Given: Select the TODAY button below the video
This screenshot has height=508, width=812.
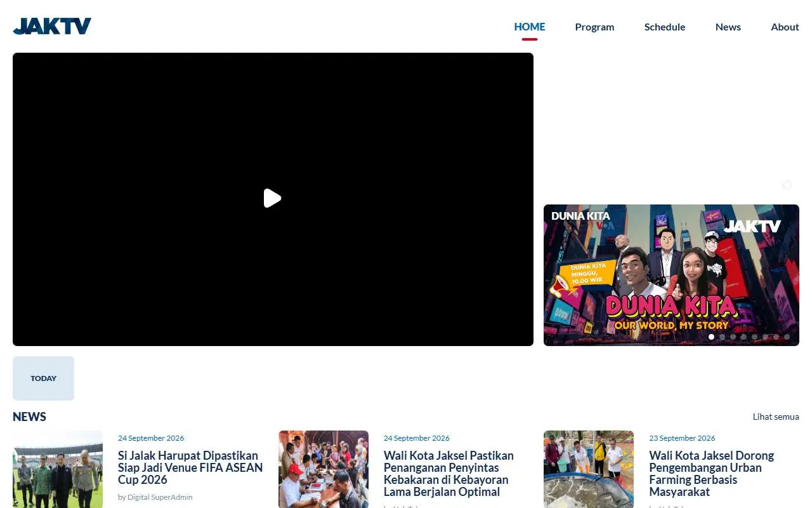Looking at the screenshot, I should pyautogui.click(x=43, y=378).
